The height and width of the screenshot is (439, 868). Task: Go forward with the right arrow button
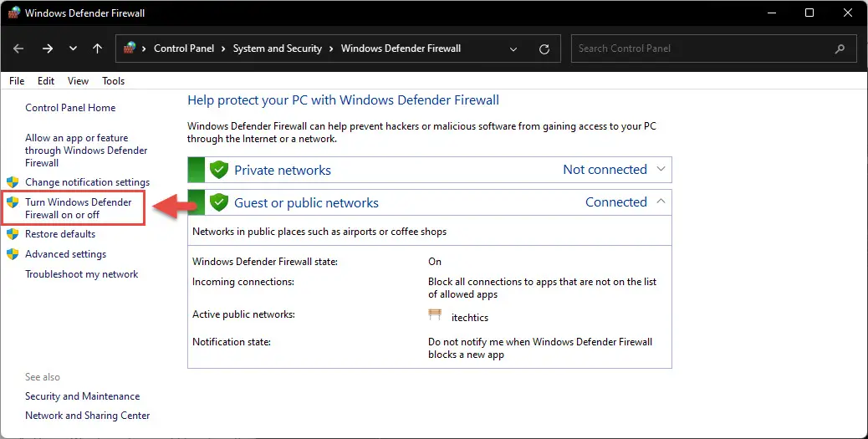48,48
